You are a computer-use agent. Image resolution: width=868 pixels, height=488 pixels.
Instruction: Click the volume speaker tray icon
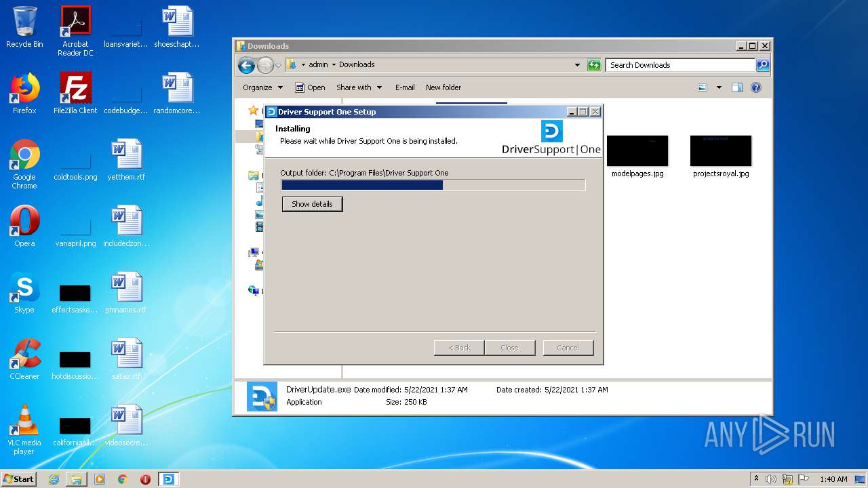[x=771, y=479]
